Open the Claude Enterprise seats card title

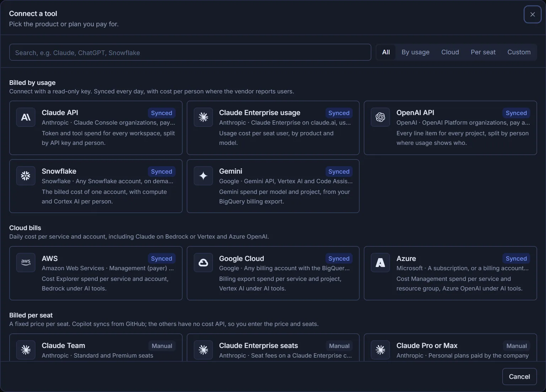pyautogui.click(x=258, y=345)
